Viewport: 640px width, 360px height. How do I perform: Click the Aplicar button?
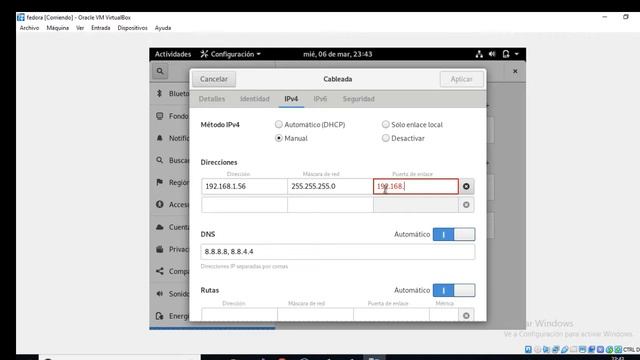[462, 79]
